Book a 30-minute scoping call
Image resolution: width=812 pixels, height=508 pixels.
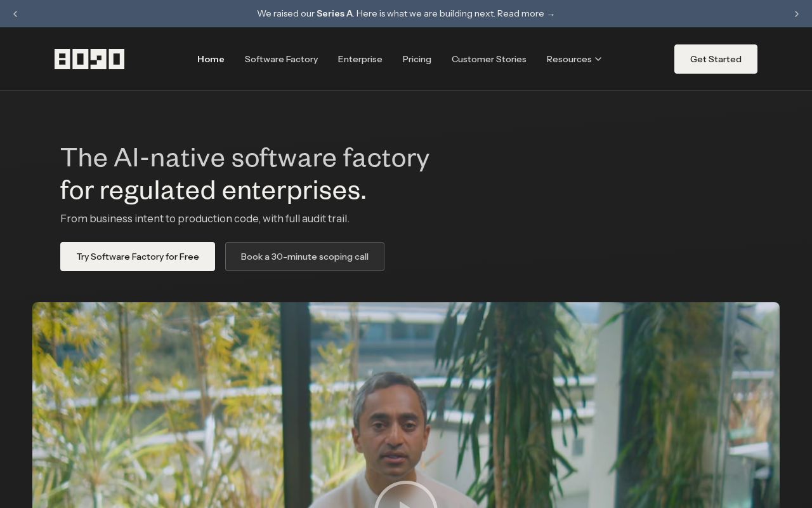(304, 257)
